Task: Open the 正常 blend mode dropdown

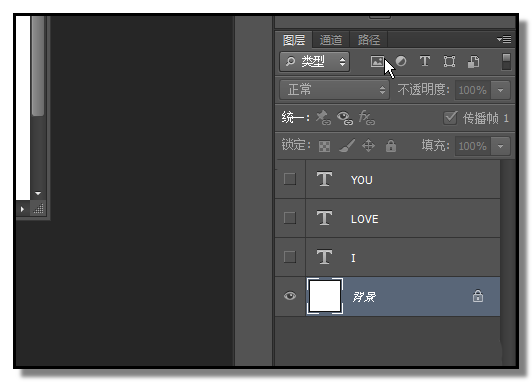Action: click(335, 90)
